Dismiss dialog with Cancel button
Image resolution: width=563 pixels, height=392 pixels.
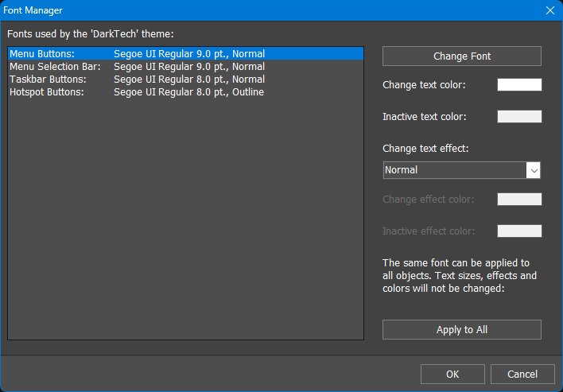pos(522,374)
